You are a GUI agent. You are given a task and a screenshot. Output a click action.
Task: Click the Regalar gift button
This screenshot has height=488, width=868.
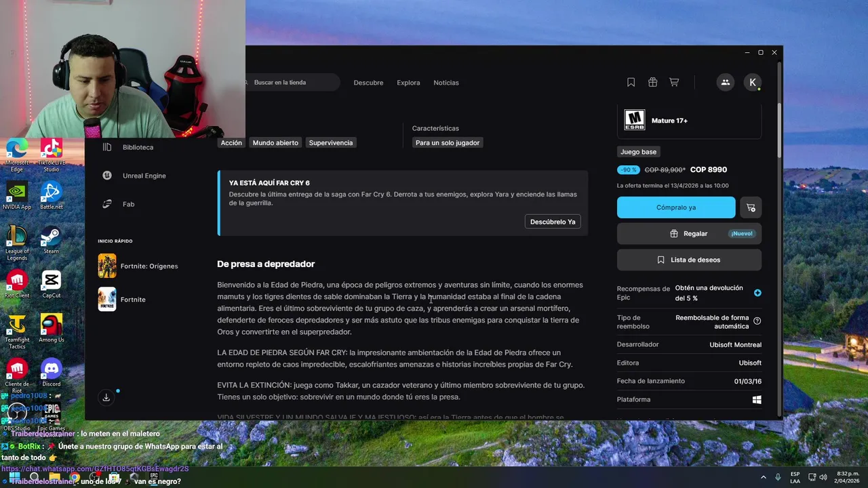pyautogui.click(x=689, y=233)
